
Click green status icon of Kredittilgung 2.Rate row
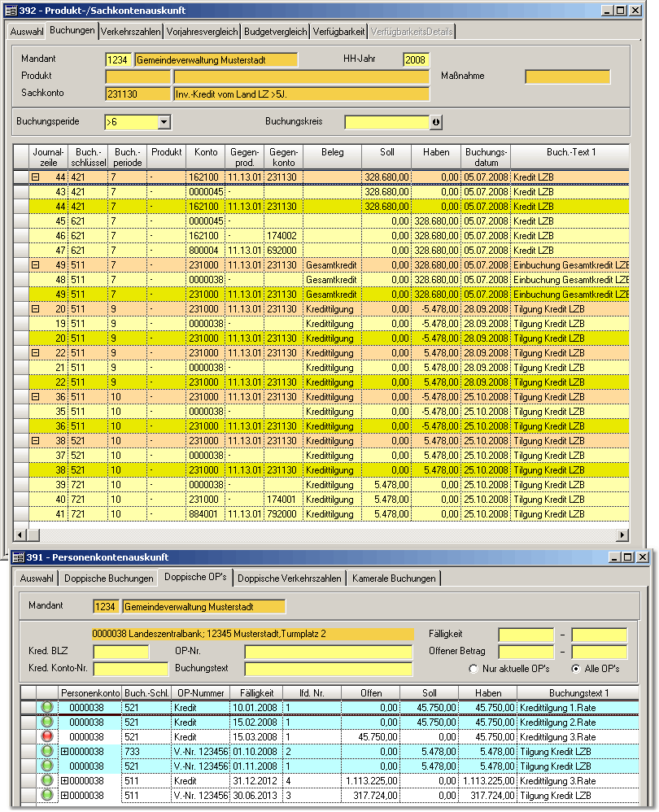(48, 723)
